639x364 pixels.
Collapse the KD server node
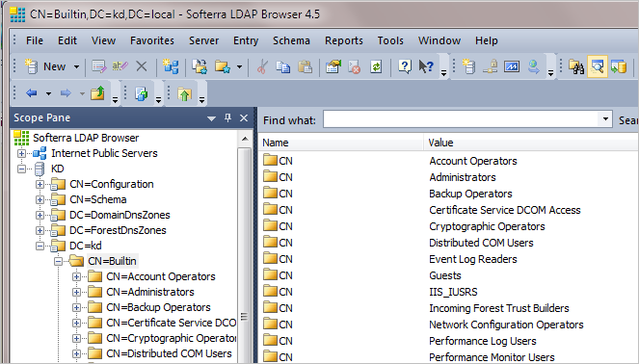(x=21, y=169)
